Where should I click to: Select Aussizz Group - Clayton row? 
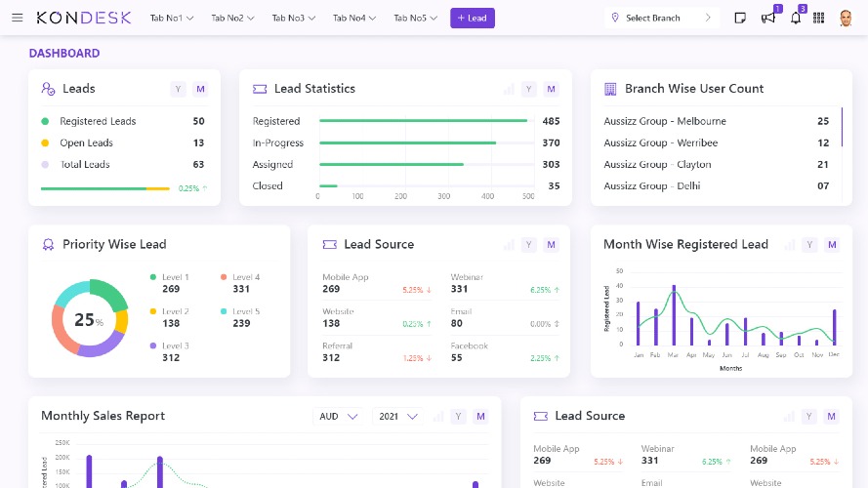(717, 164)
